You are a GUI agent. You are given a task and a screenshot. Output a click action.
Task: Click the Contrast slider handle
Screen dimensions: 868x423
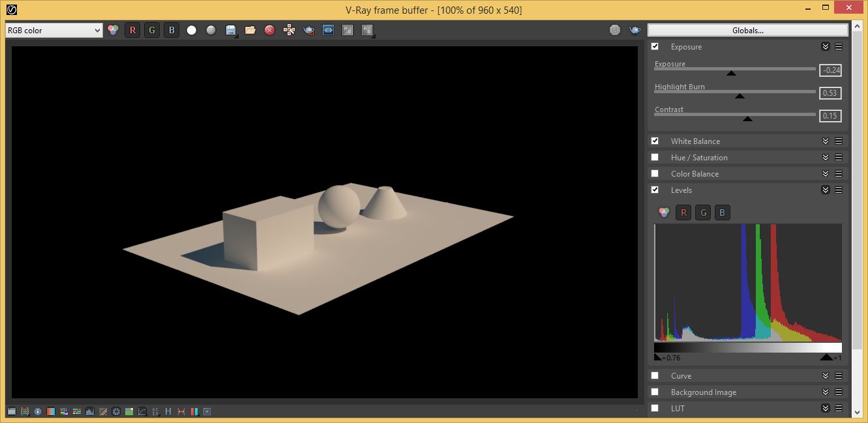point(747,119)
